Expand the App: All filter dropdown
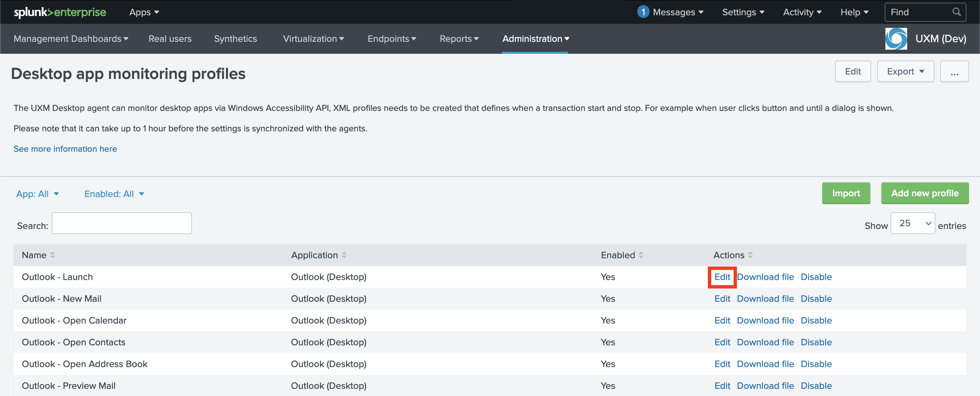The width and height of the screenshot is (980, 396). pos(37,194)
